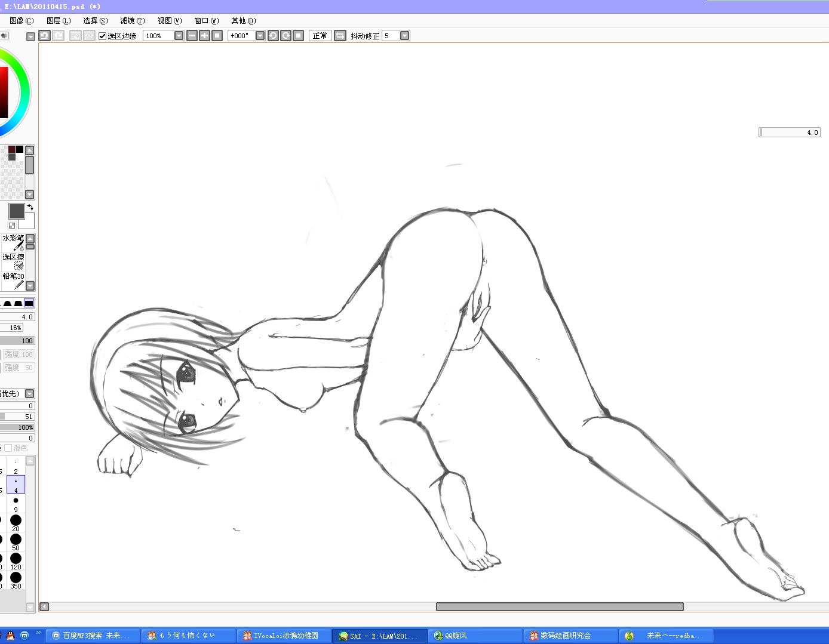Open the zoom 100% dropdown

click(x=179, y=36)
